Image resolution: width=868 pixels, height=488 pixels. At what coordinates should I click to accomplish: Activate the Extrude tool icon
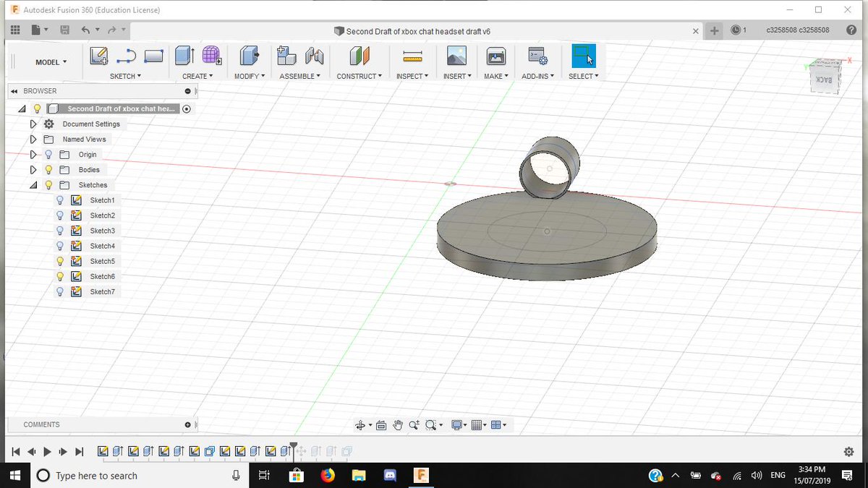[x=185, y=56]
